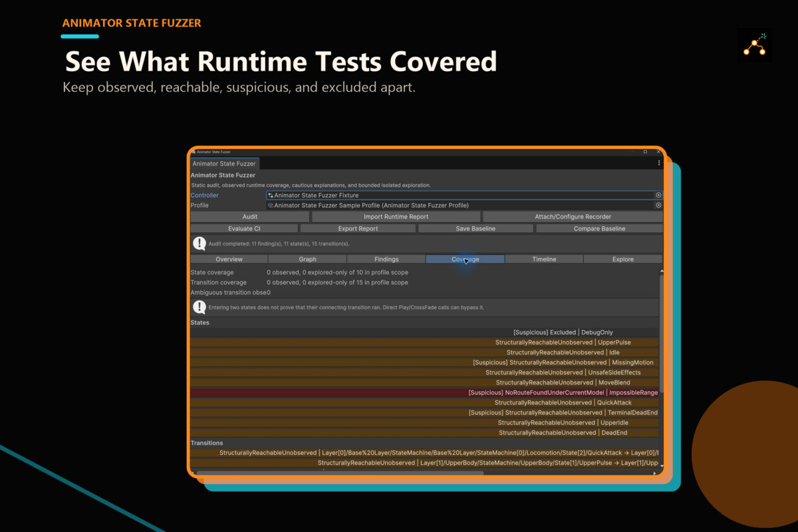Click the scroll up arrow above vertical scrollbar
Viewport: 798px width, 532px height.
pos(661,271)
